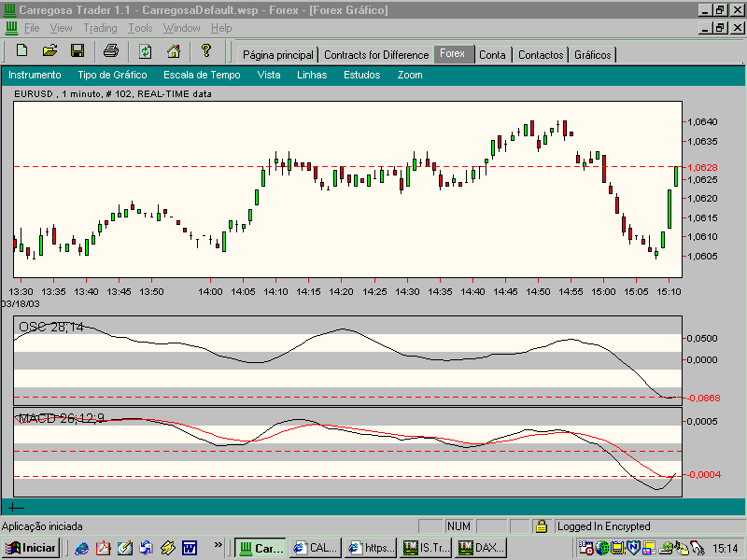
Task: Open the Tools menu
Action: 140,28
